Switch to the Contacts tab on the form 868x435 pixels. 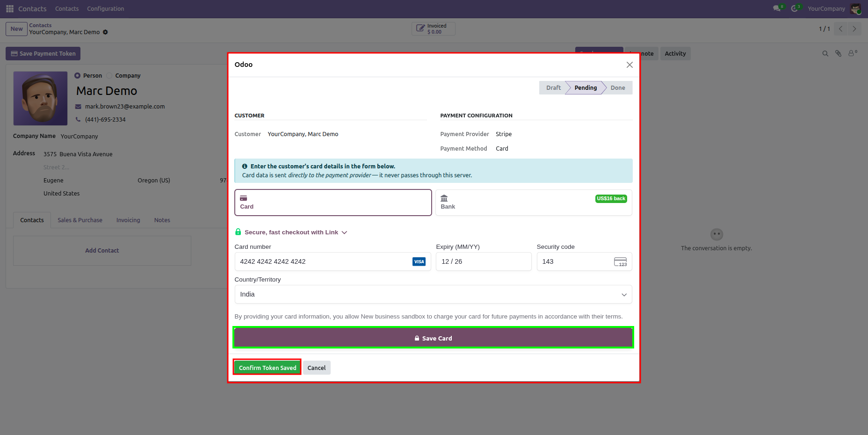point(32,220)
